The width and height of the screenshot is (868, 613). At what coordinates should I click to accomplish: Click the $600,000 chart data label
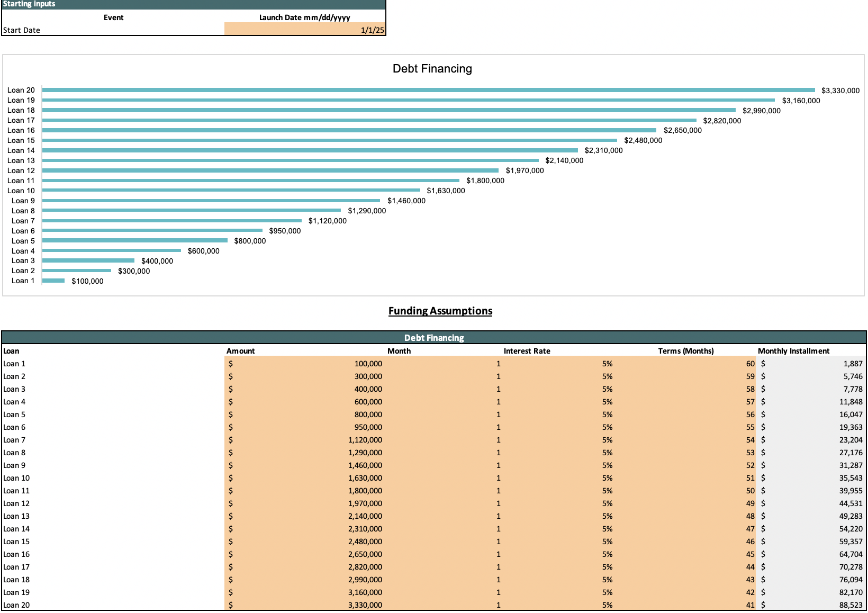pyautogui.click(x=203, y=251)
